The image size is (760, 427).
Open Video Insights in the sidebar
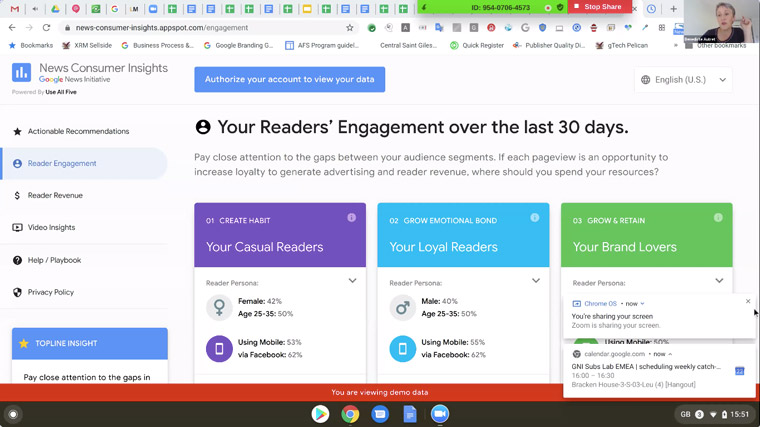(51, 227)
